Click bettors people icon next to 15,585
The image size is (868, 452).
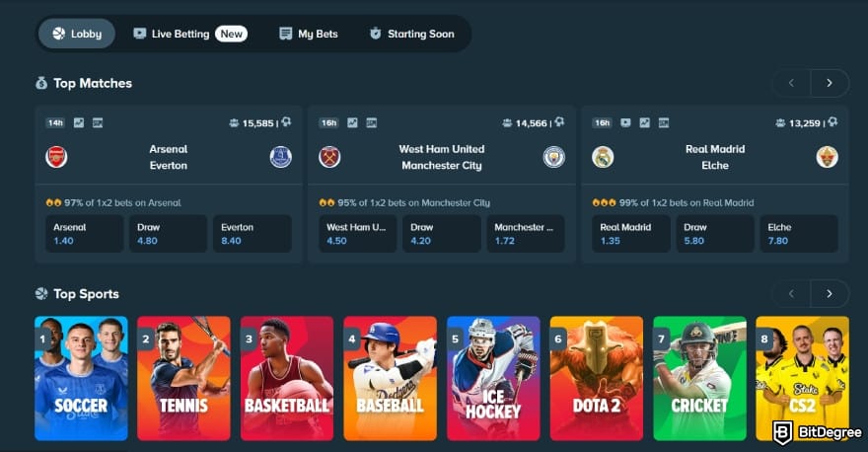coord(234,123)
